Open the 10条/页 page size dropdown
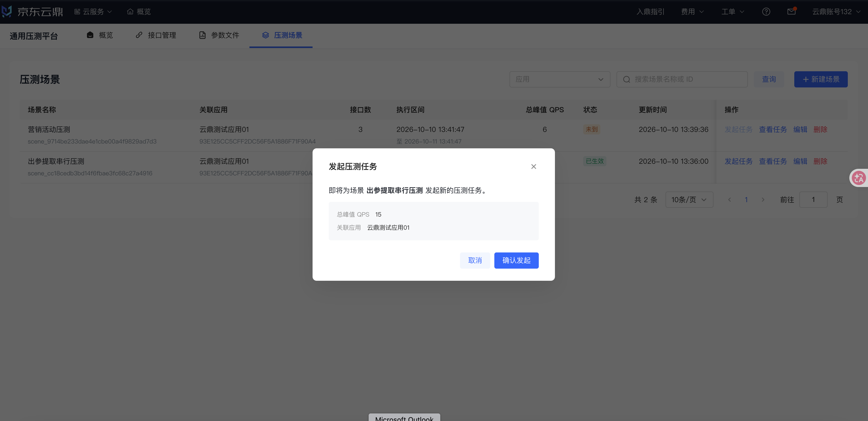The height and width of the screenshot is (421, 868). [x=689, y=200]
